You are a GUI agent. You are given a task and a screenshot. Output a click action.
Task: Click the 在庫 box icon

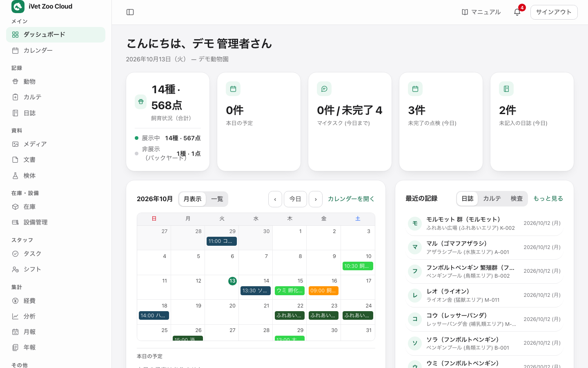click(15, 207)
